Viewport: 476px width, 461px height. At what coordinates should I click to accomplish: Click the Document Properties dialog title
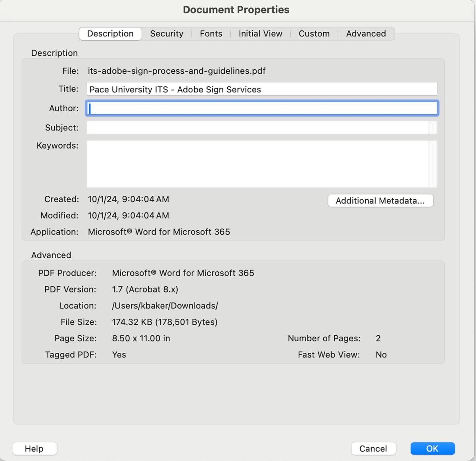[236, 10]
